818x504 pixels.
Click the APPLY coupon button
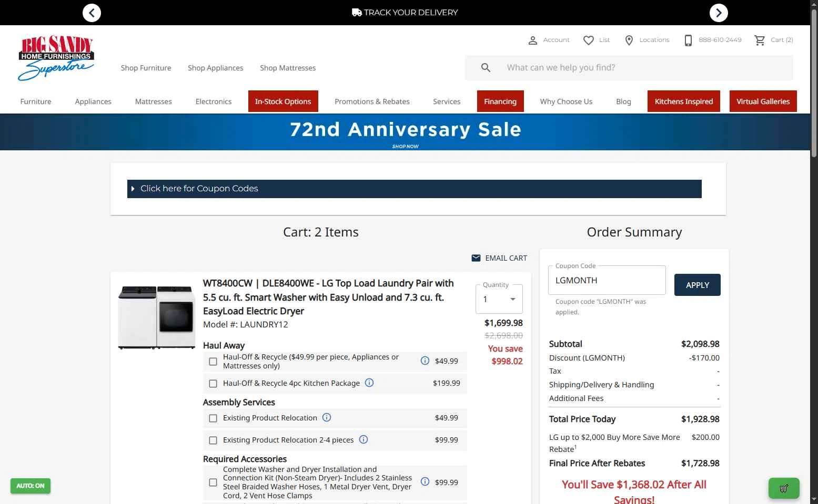point(698,285)
